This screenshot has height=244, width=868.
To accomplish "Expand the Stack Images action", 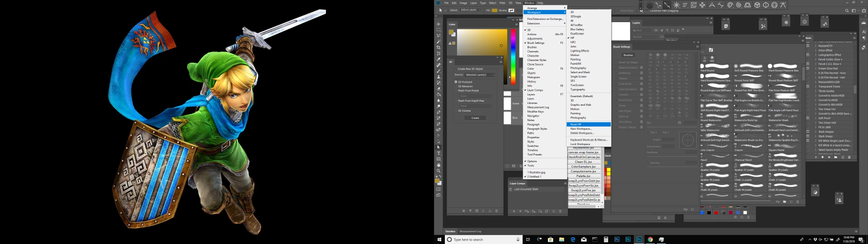I will point(816,131).
